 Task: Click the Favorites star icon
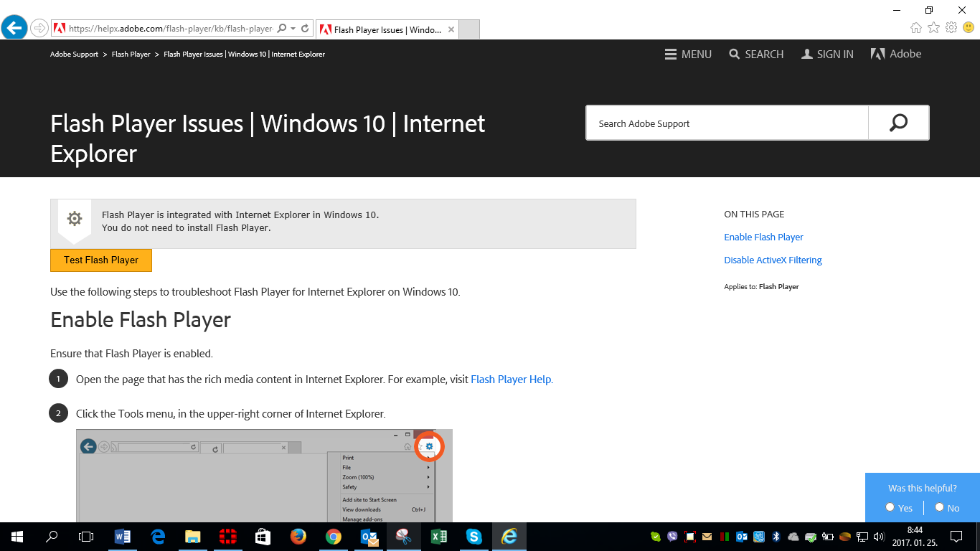pyautogui.click(x=933, y=28)
